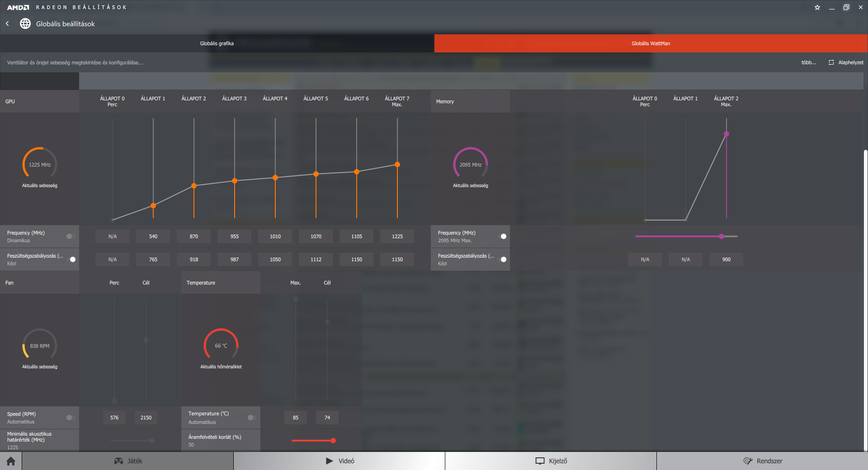Viewport: 868px width, 470px height.
Task: Click the GPU state 4 voltage field 1050
Action: (275, 259)
